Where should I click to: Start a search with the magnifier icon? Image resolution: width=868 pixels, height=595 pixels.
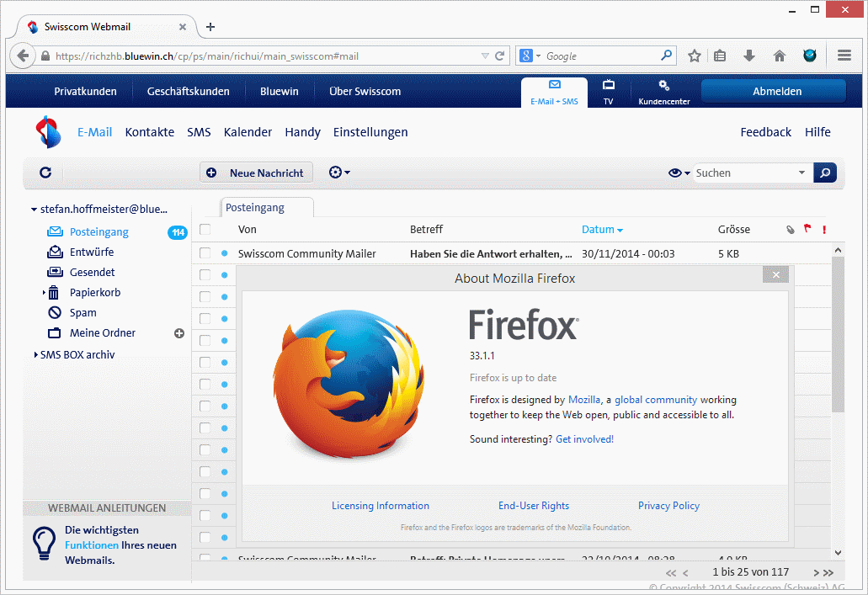(x=824, y=173)
